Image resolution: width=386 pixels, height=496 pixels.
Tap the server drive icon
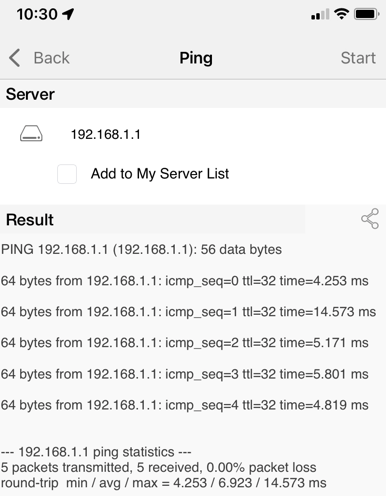tap(31, 134)
